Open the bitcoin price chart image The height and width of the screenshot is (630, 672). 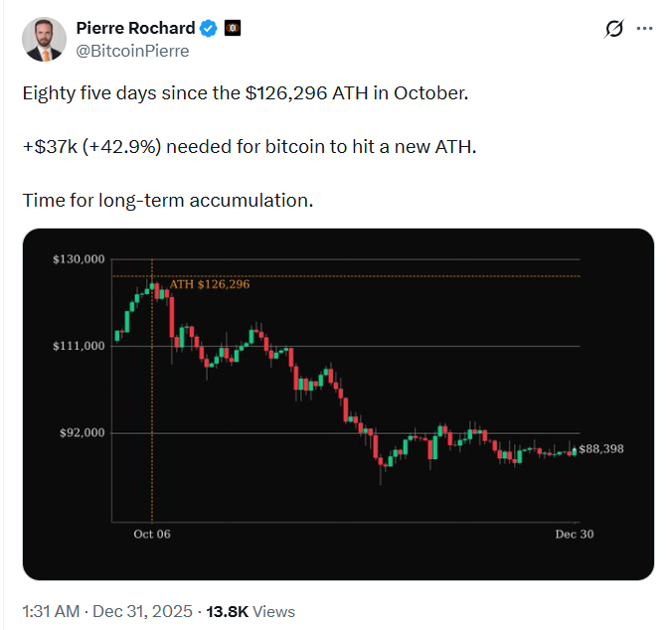tap(338, 404)
